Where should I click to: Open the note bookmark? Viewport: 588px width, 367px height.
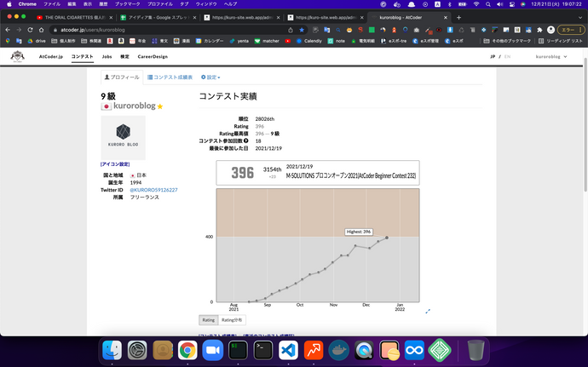[337, 41]
